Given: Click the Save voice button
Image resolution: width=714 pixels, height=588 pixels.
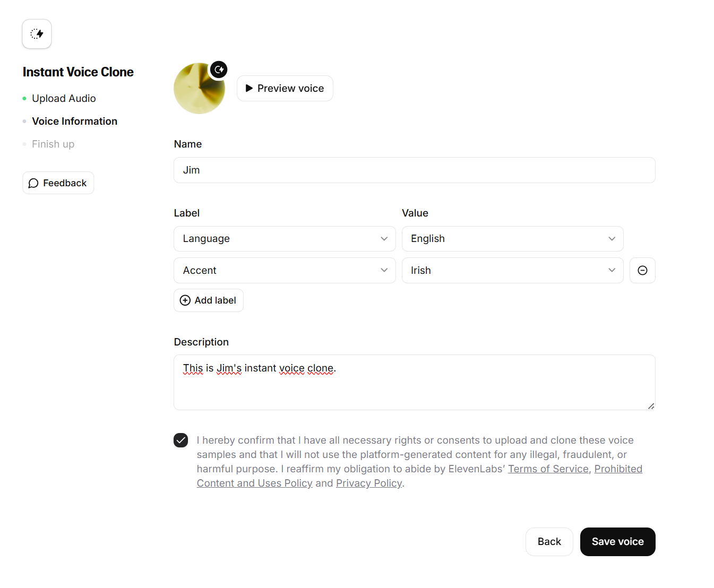Looking at the screenshot, I should [617, 542].
